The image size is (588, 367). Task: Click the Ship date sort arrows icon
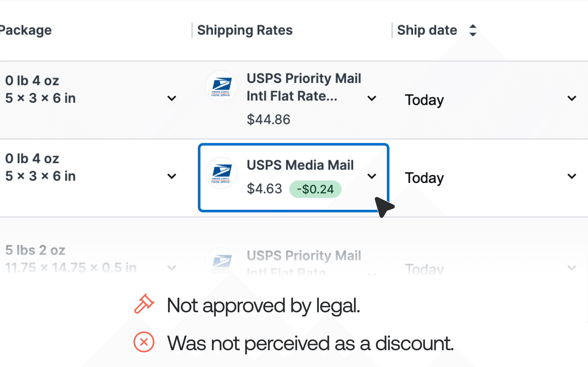point(473,30)
